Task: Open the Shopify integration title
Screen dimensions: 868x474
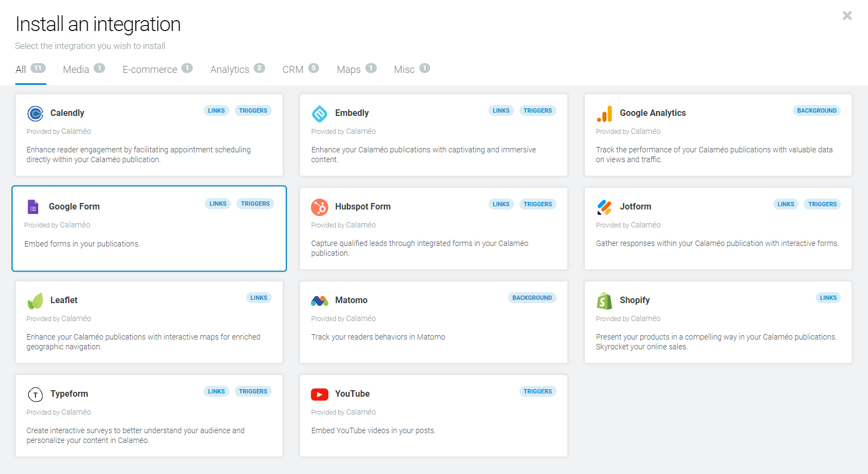Action: click(634, 300)
